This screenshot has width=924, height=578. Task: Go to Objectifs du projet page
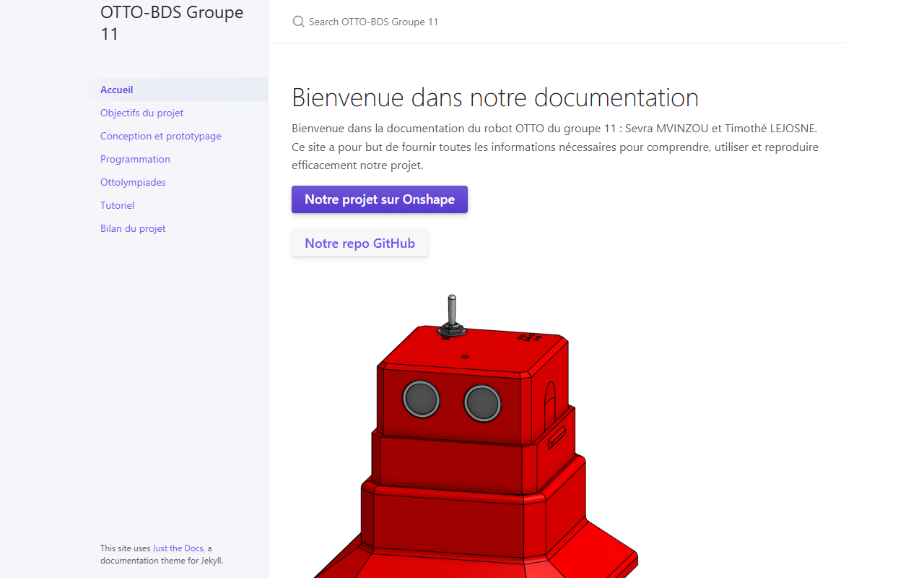pos(141,113)
